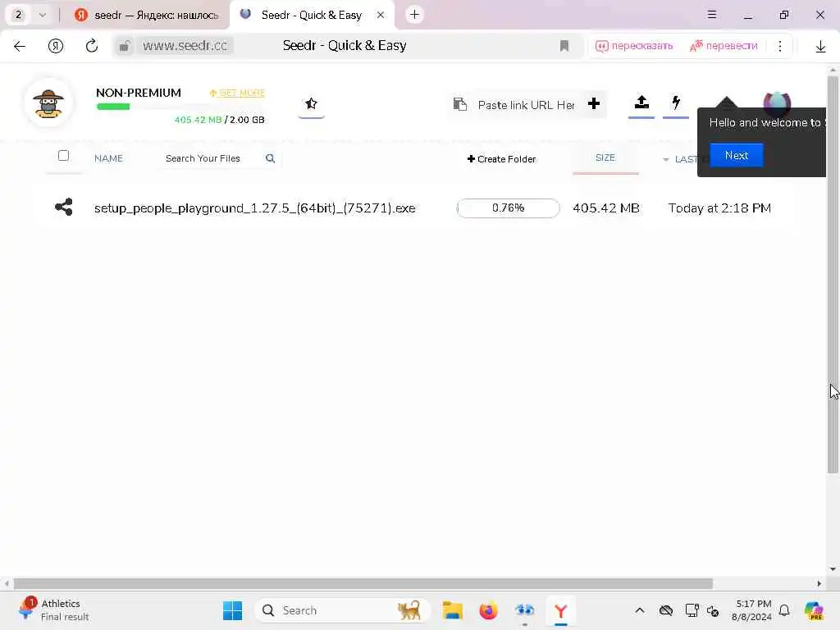Click the www.seedr.cc address bar
The image size is (840, 630).
[185, 46]
